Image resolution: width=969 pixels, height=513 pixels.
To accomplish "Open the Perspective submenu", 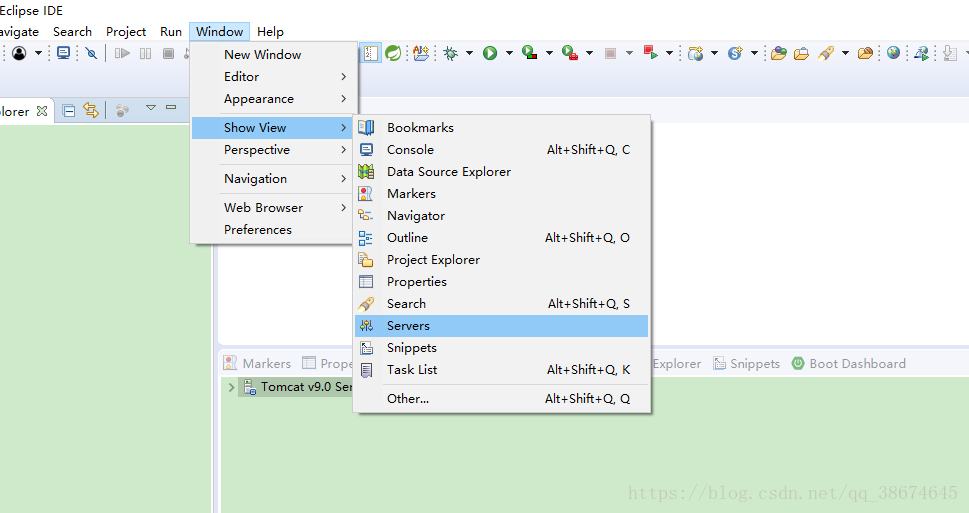I will click(272, 150).
